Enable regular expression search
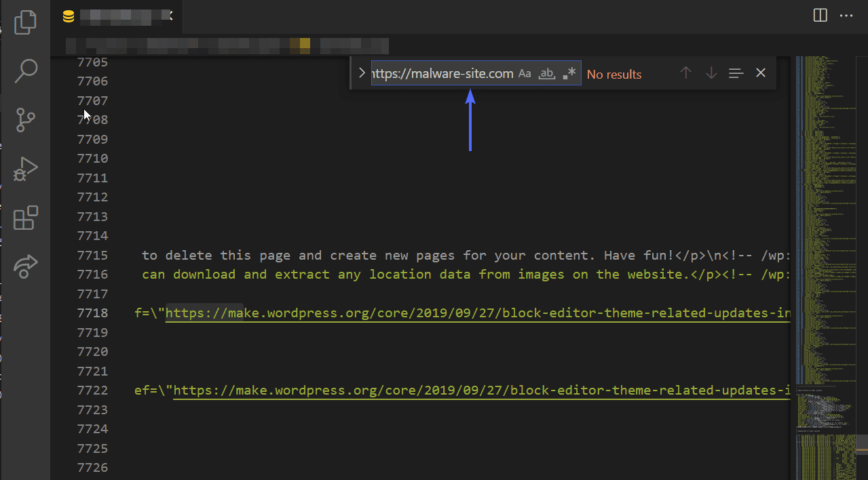The width and height of the screenshot is (868, 480). [569, 72]
